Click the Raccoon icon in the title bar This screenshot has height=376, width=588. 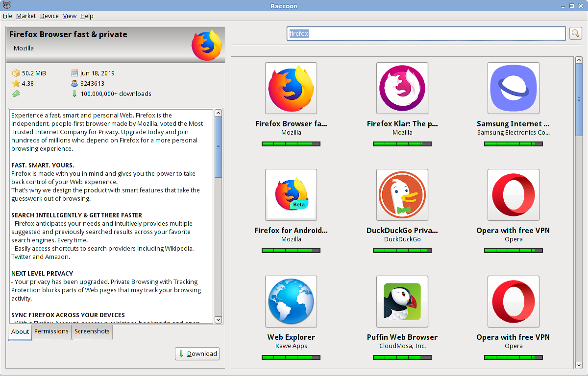(6, 6)
